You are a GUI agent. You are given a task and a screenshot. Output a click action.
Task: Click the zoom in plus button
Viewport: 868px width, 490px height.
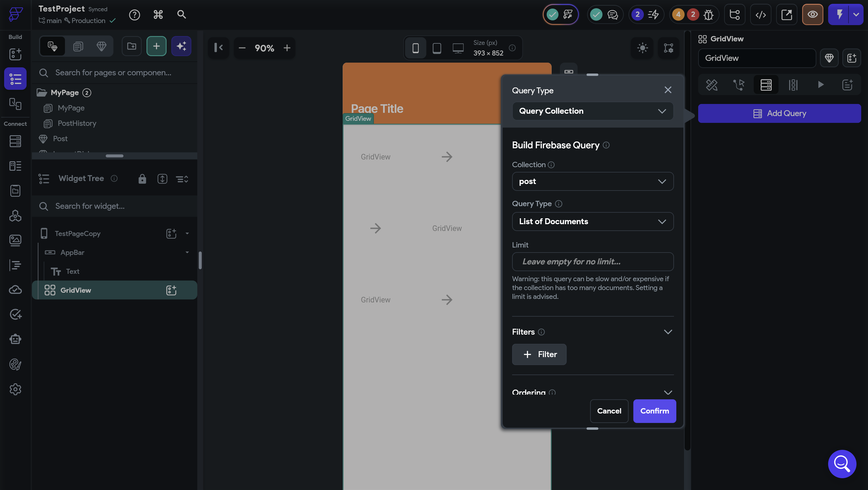[287, 48]
